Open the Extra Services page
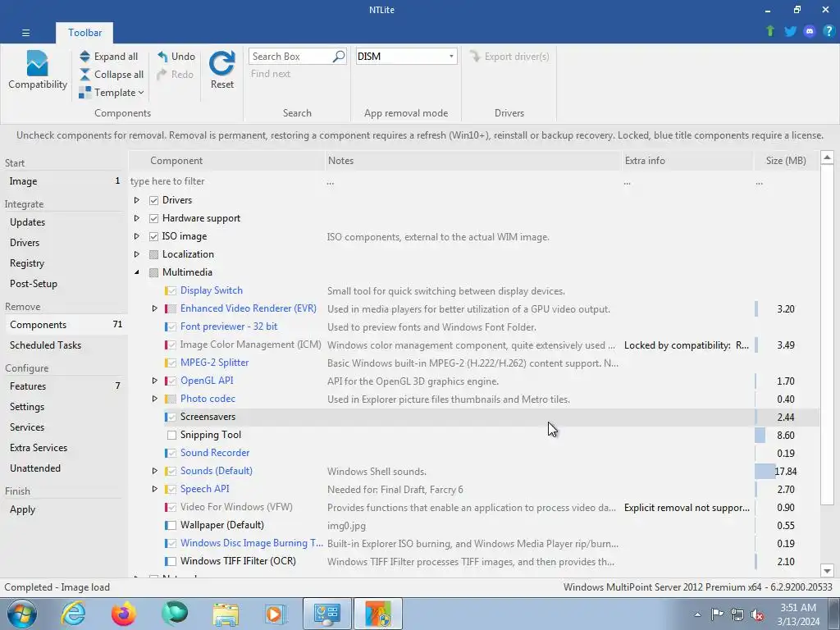The width and height of the screenshot is (840, 630). point(63,448)
